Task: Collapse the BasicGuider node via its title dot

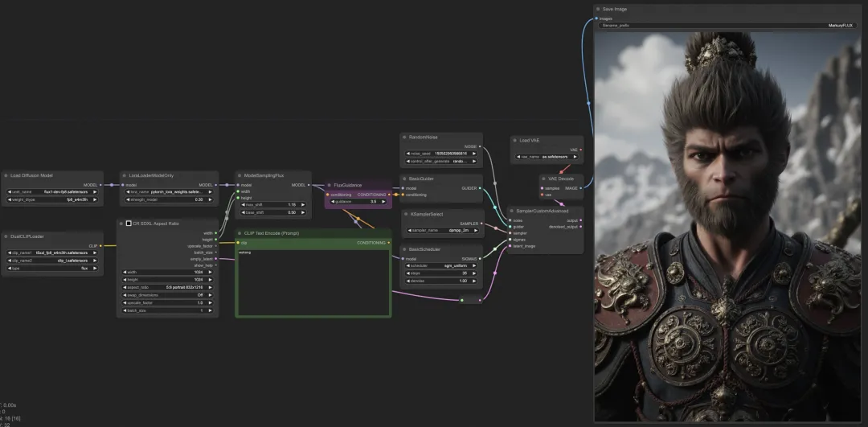Action: (x=404, y=179)
